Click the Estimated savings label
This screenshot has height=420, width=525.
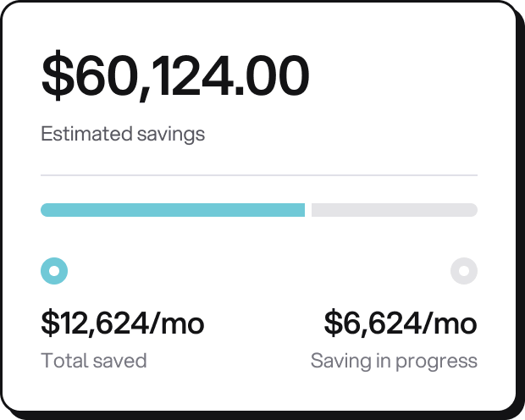click(123, 134)
